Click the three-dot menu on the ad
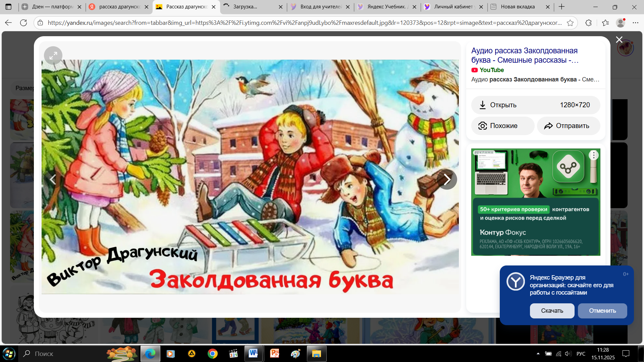 594,155
